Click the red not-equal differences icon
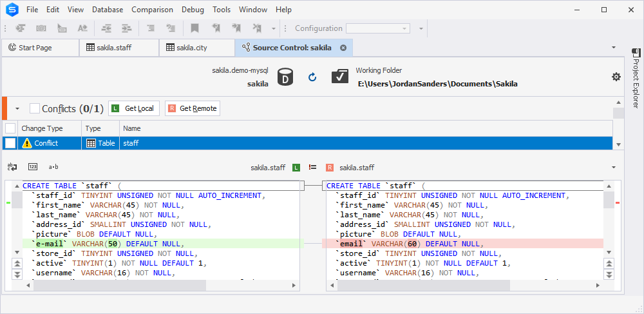644x314 pixels. pos(312,167)
